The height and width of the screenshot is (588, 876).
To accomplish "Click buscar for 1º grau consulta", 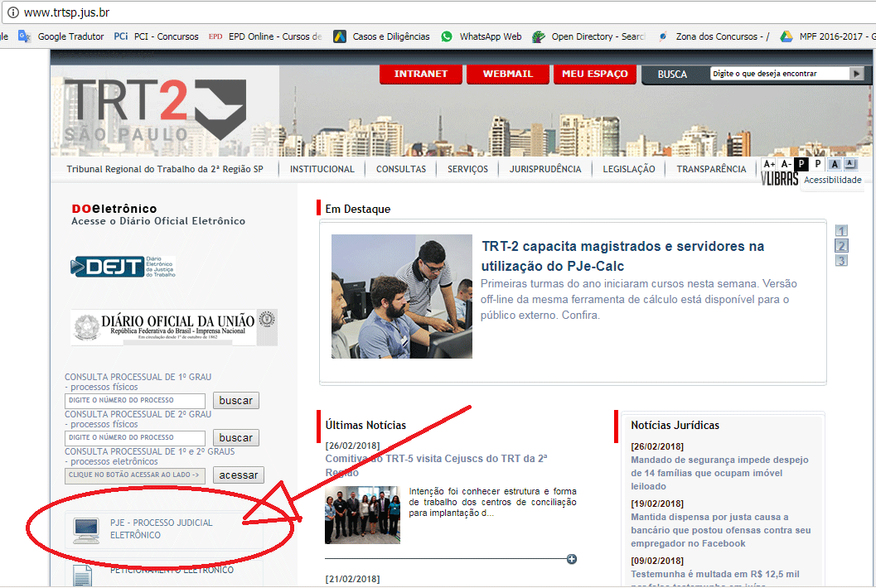I will pos(235,400).
